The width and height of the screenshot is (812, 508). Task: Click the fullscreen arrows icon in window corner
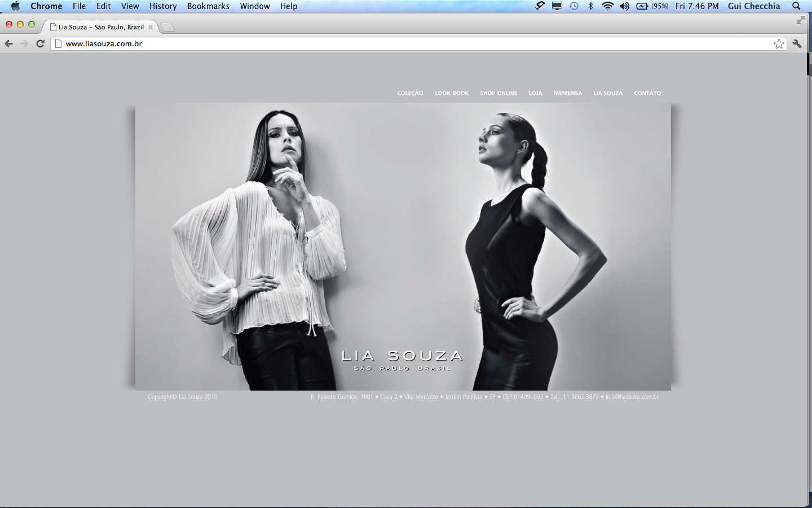pos(800,20)
